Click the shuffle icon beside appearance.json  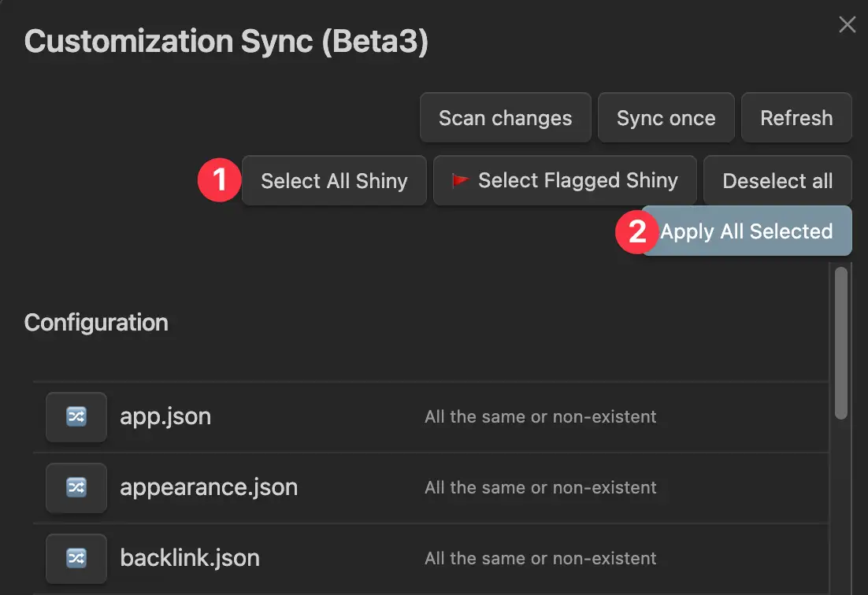(x=76, y=488)
